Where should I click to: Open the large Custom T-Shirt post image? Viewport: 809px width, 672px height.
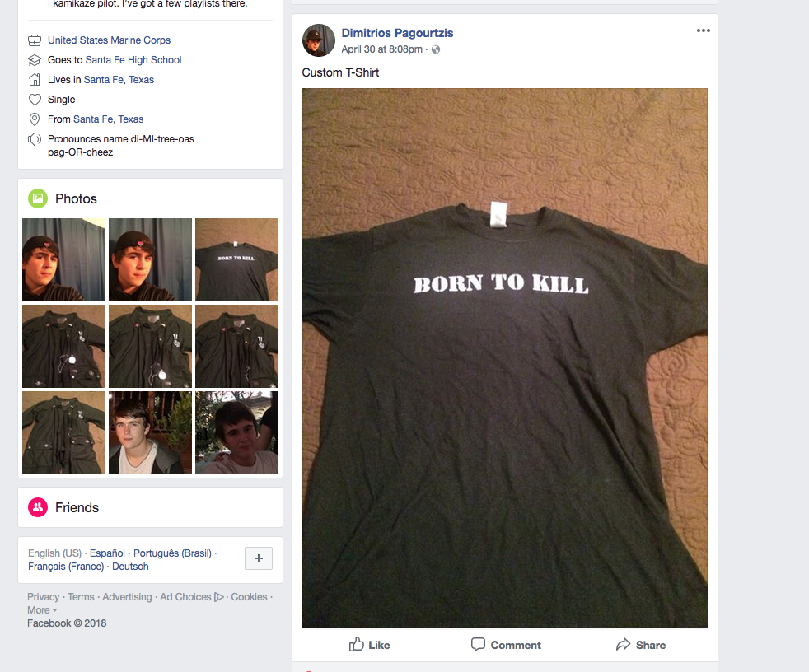click(x=504, y=358)
